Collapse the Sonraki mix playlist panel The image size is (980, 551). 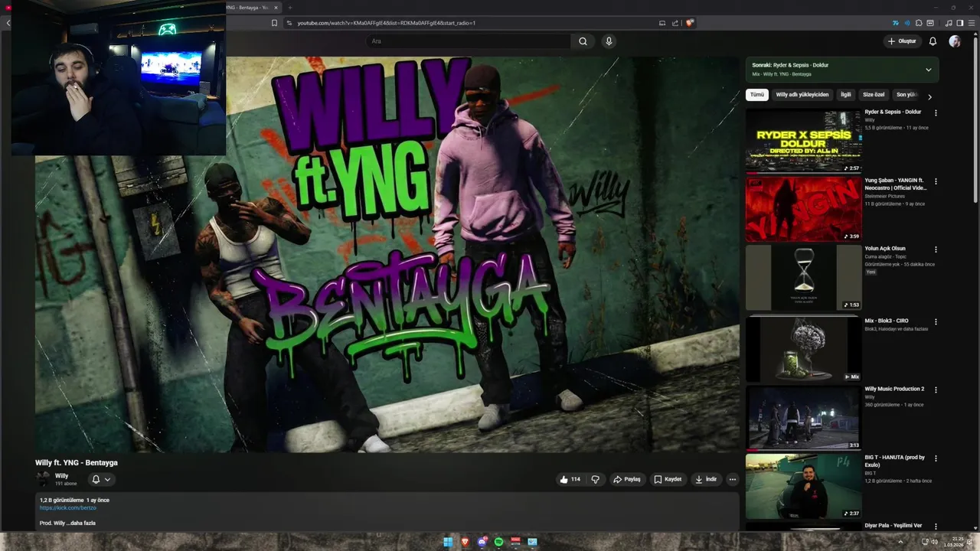pyautogui.click(x=928, y=70)
